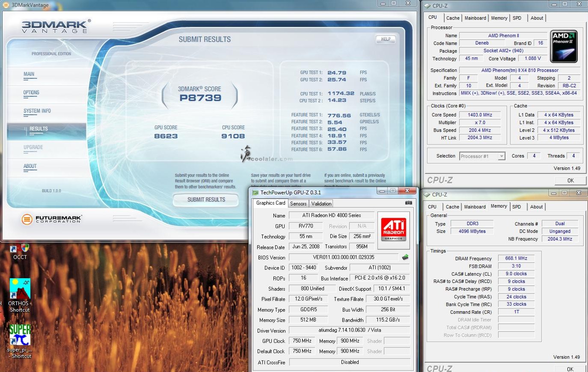Click the GPU Clock 750 MHz field
Viewport: 588px width, 372px height.
302,341
